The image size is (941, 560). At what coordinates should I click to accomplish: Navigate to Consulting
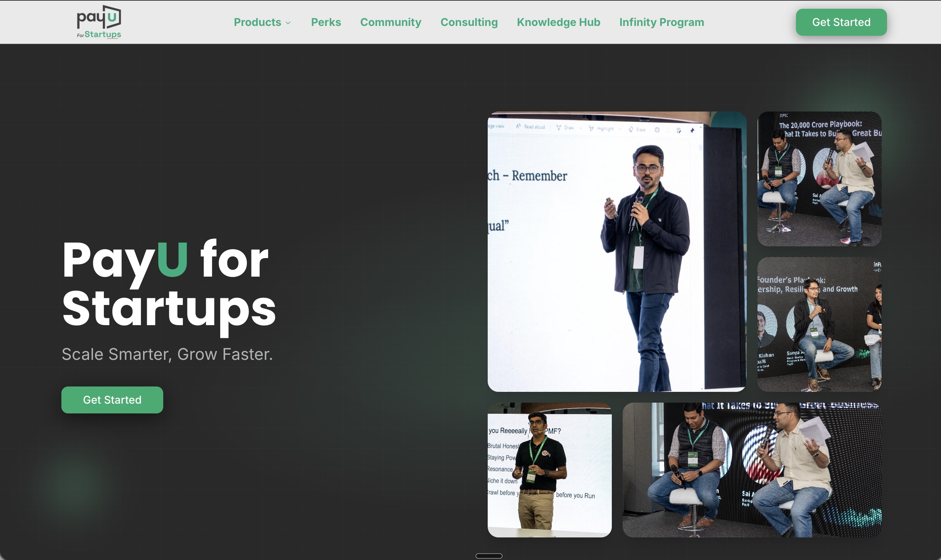[x=469, y=22]
